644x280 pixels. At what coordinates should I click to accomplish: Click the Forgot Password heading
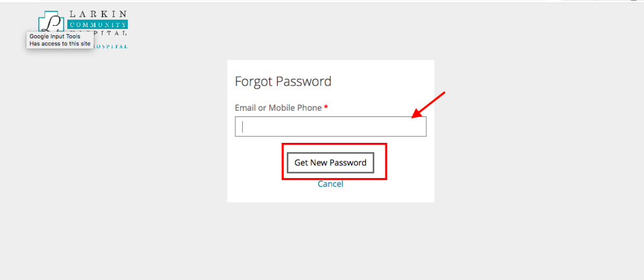tap(283, 81)
